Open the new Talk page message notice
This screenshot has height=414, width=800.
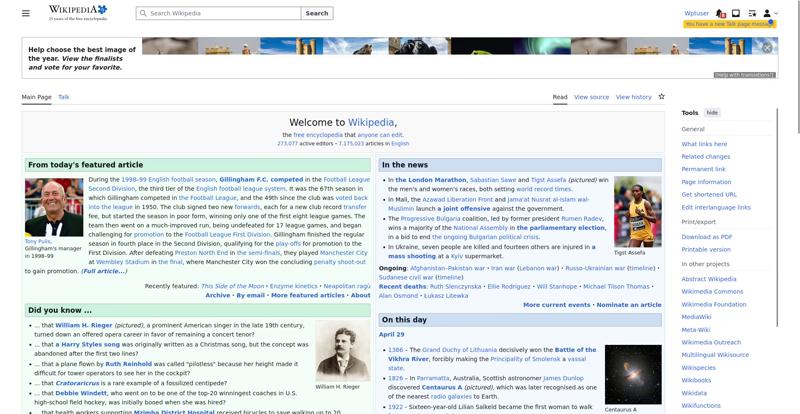click(729, 23)
